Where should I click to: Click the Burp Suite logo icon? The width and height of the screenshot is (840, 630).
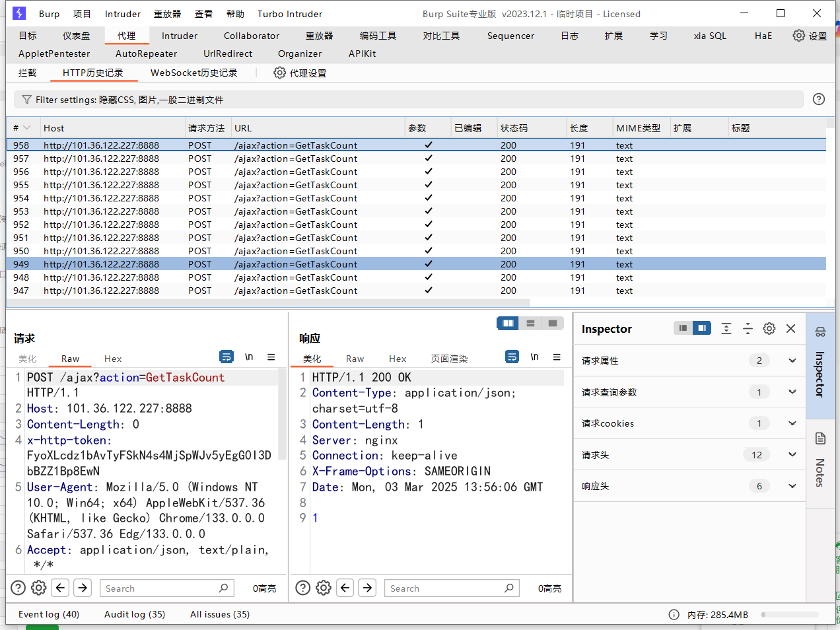coord(19,13)
